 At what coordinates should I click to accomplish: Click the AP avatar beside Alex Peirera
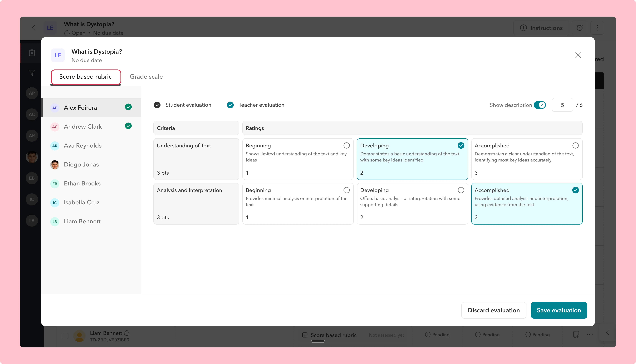(x=55, y=108)
